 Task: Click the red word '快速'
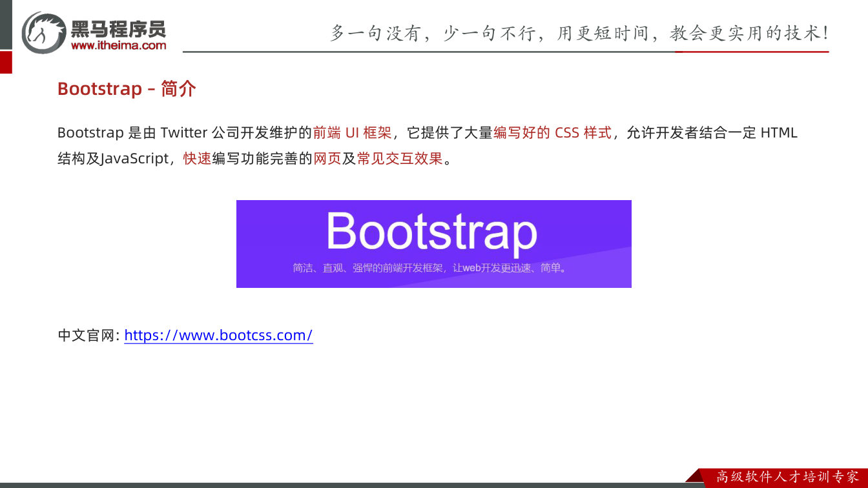(x=197, y=159)
